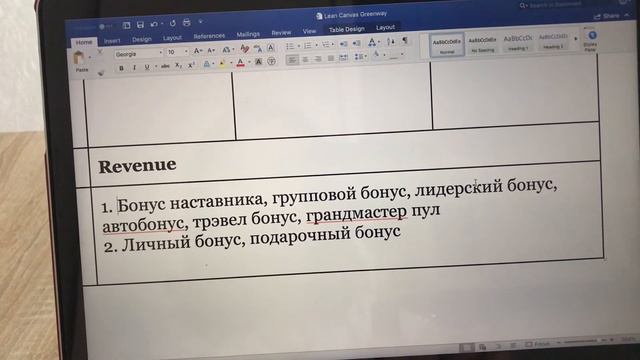Toggle Show paragraph marks (¶)
The height and width of the screenshot is (360, 640).
tap(405, 40)
